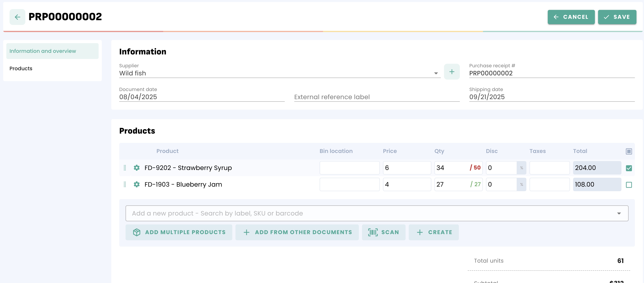644x283 pixels.
Task: Toggle the select-all checkbox in table header
Action: (629, 151)
